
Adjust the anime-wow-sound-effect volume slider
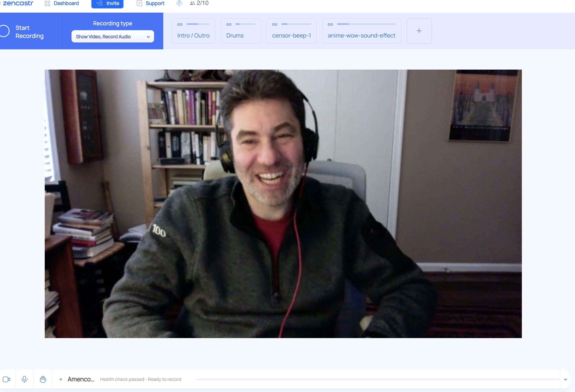point(366,24)
